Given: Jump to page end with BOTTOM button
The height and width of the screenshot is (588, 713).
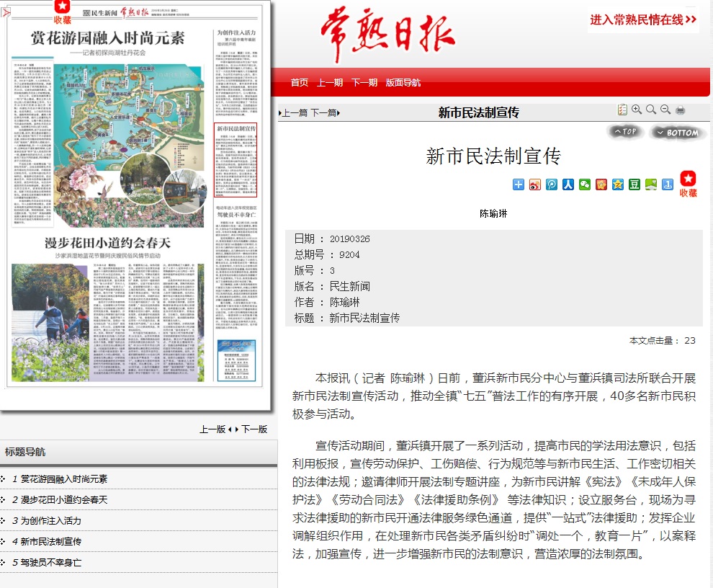Looking at the screenshot, I should click(x=678, y=133).
